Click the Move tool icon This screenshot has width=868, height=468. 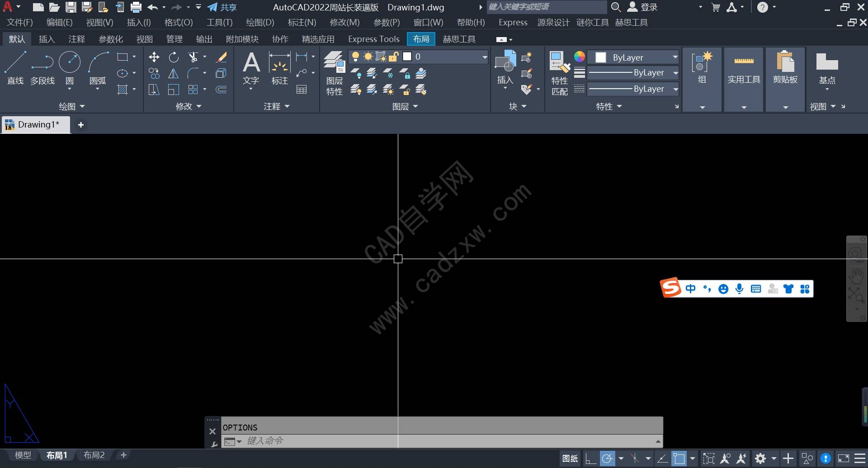pyautogui.click(x=154, y=57)
